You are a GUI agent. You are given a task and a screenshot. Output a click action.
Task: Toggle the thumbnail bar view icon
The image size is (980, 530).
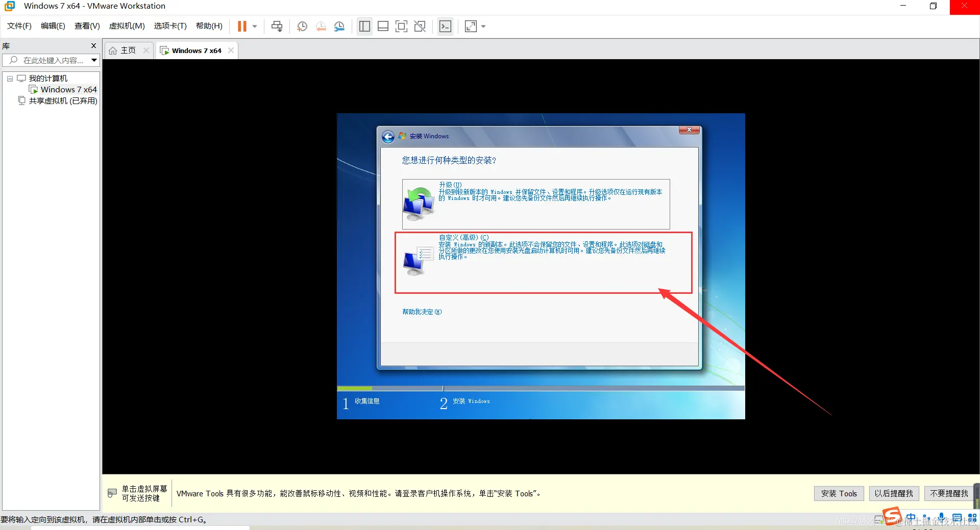pos(383,26)
